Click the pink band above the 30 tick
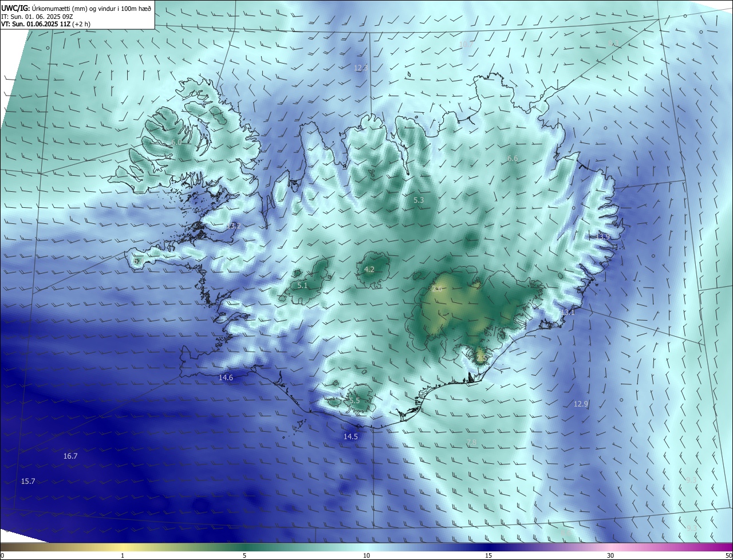The width and height of the screenshot is (733, 560). [610, 547]
